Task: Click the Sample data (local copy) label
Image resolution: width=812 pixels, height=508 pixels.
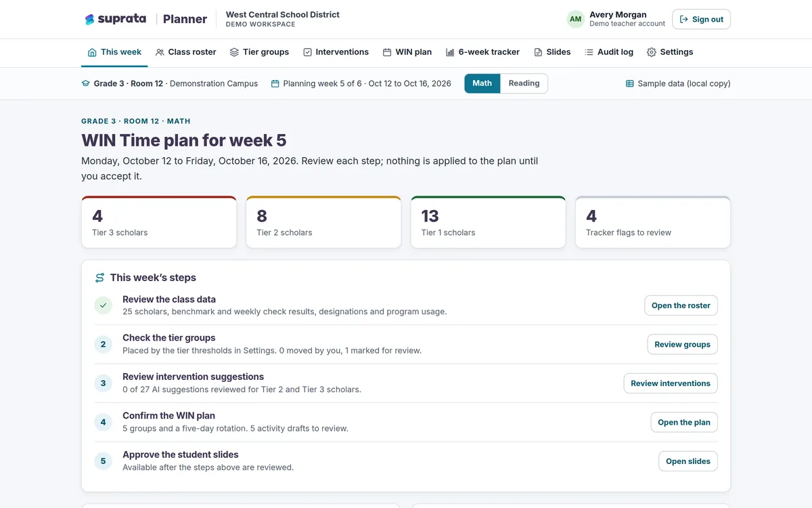Action: [x=684, y=83]
